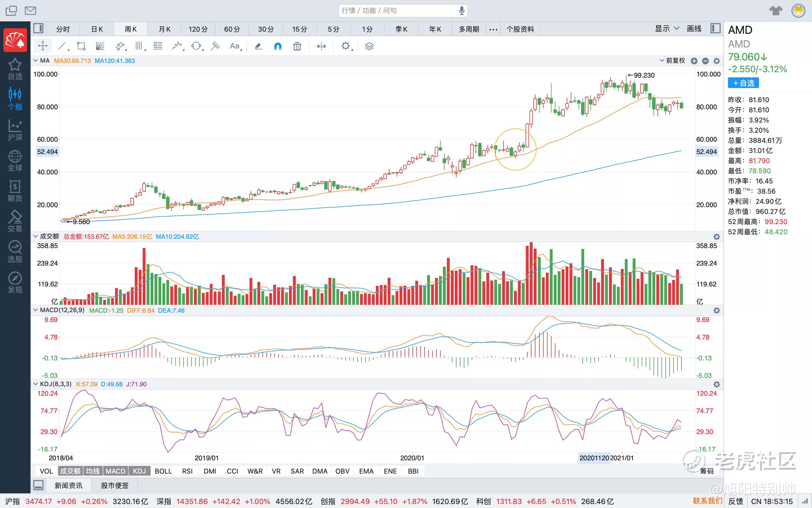Open the 交易 trade sidebar item
The height and width of the screenshot is (508, 812).
(15, 222)
